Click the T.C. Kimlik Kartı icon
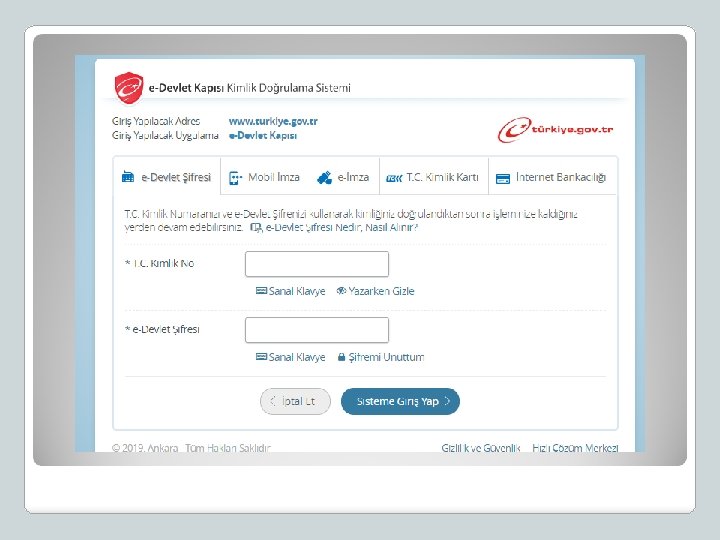 click(394, 178)
